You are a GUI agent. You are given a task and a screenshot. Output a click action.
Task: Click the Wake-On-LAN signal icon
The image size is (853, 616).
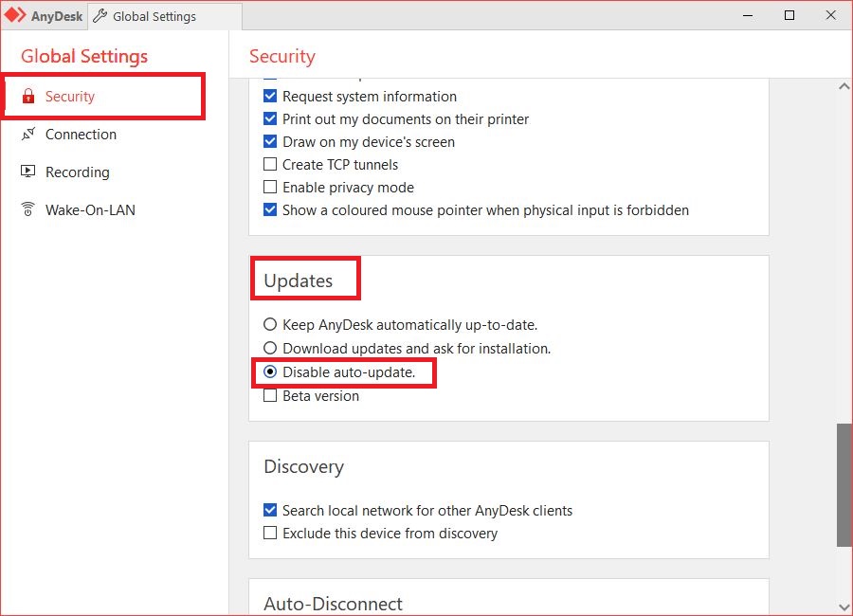pyautogui.click(x=27, y=208)
